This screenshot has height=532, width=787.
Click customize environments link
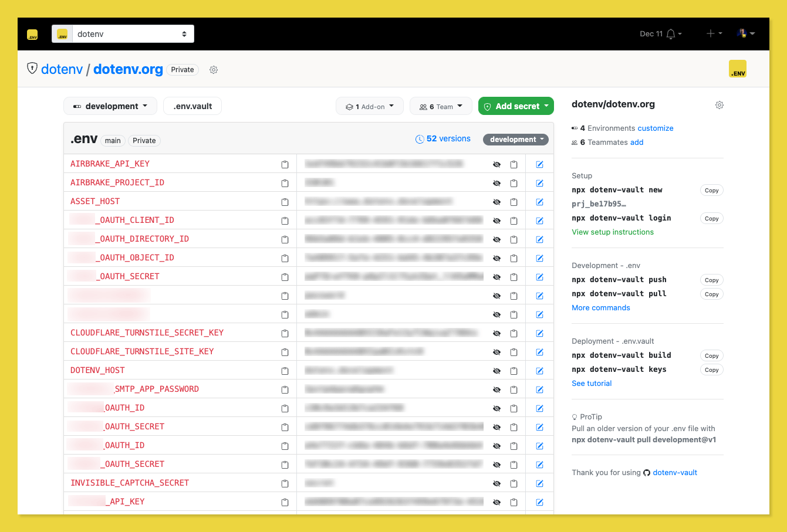(x=656, y=128)
